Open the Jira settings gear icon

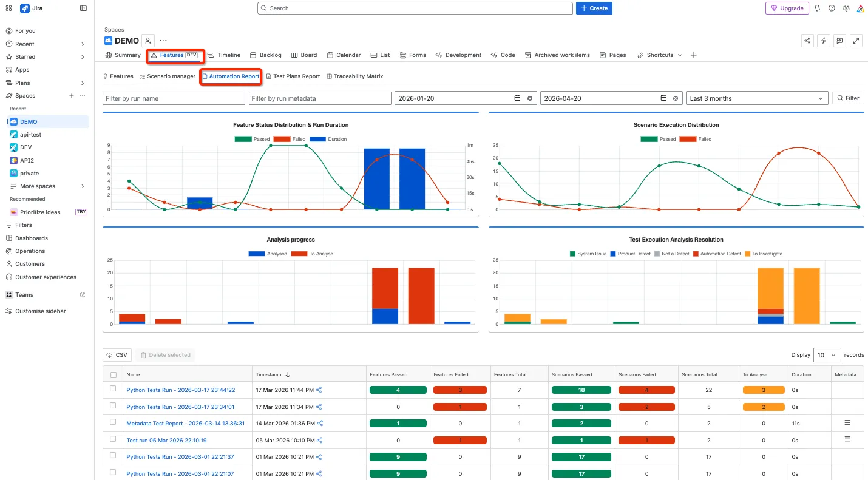click(x=846, y=8)
